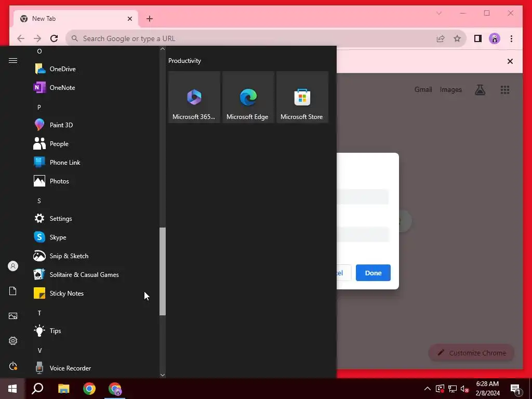Dismiss the Chrome info bar
Image resolution: width=532 pixels, height=399 pixels.
tap(510, 61)
